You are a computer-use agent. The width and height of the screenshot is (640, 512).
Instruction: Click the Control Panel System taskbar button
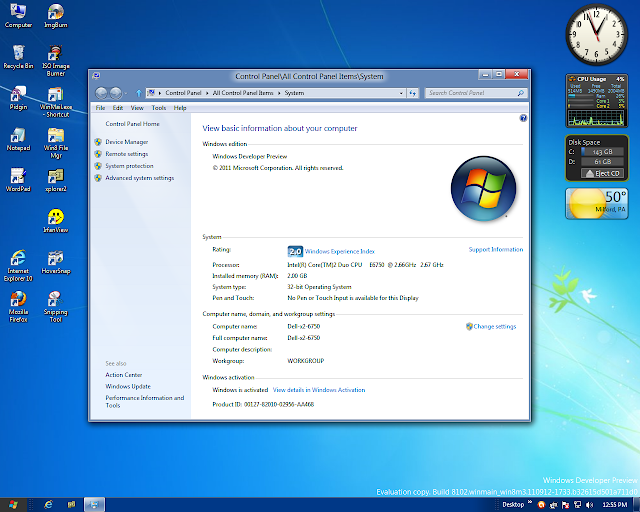pyautogui.click(x=94, y=505)
